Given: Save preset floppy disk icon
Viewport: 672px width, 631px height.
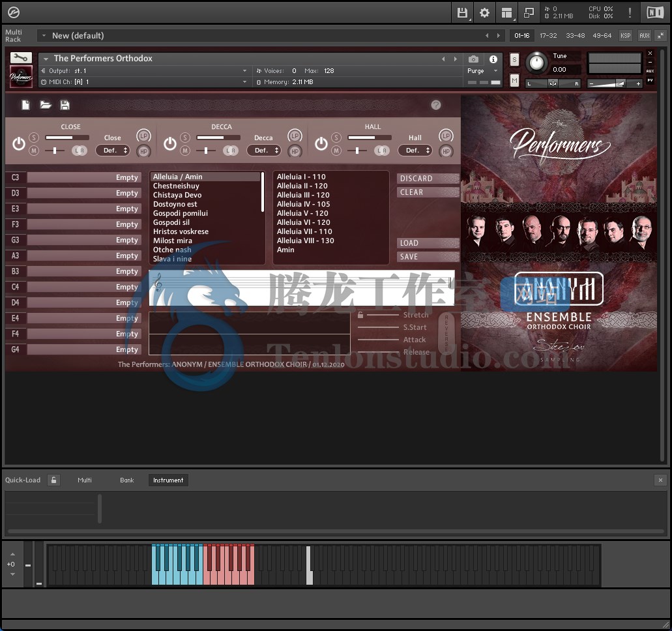Looking at the screenshot, I should coord(65,105).
